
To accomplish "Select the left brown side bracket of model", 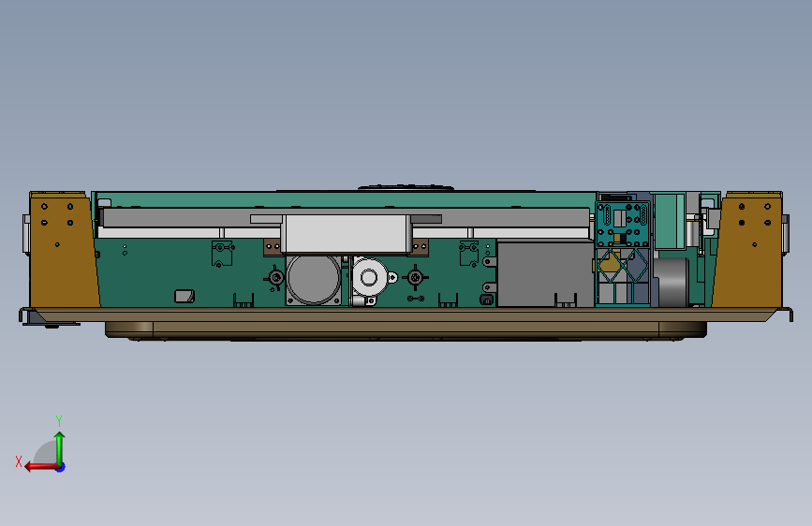I will click(62, 249).
